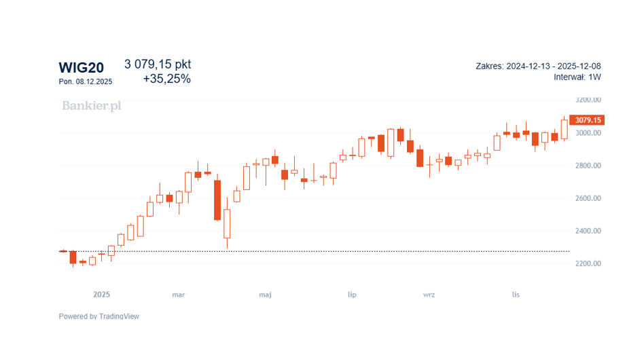
Task: Click the 2025 label on time axis
Action: [101, 295]
